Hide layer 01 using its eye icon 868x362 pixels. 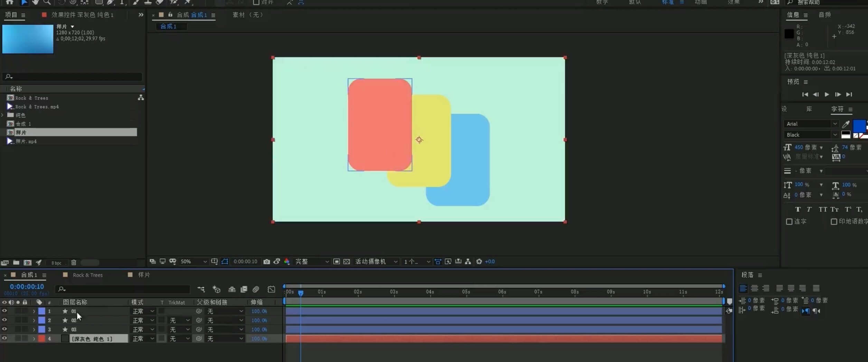[4, 311]
